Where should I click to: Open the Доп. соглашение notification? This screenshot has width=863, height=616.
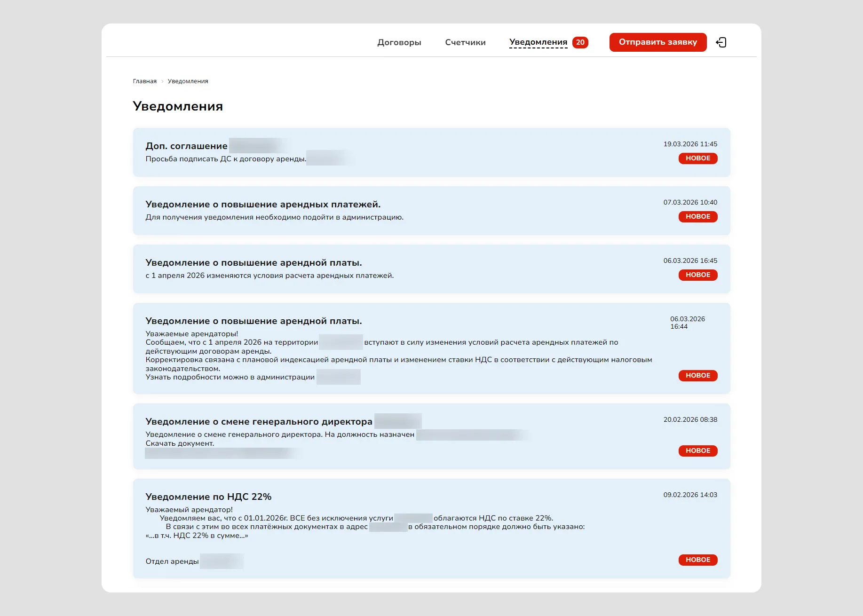[x=186, y=146]
